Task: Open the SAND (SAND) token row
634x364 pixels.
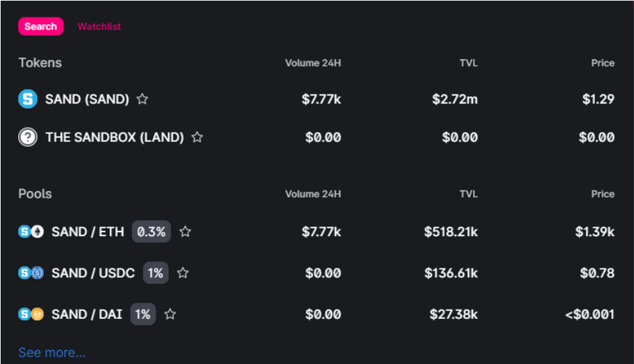Action: pyautogui.click(x=316, y=99)
